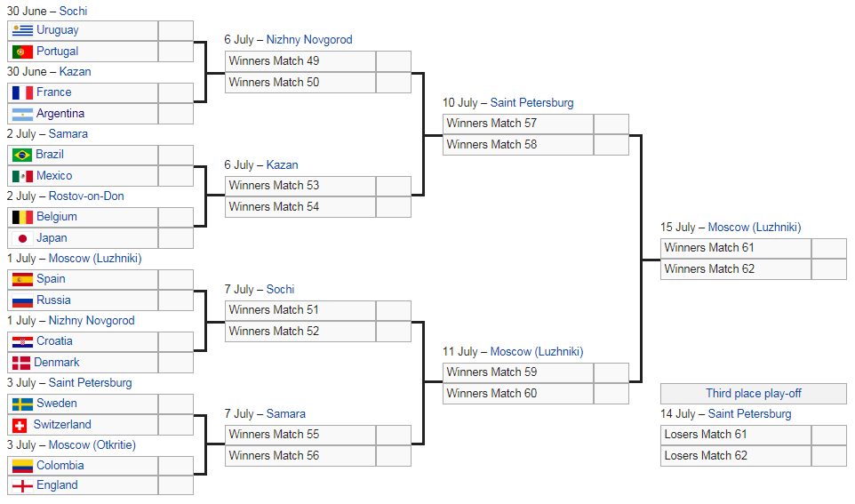855x504 pixels.
Task: Click the Portugal flag icon
Action: click(x=23, y=52)
